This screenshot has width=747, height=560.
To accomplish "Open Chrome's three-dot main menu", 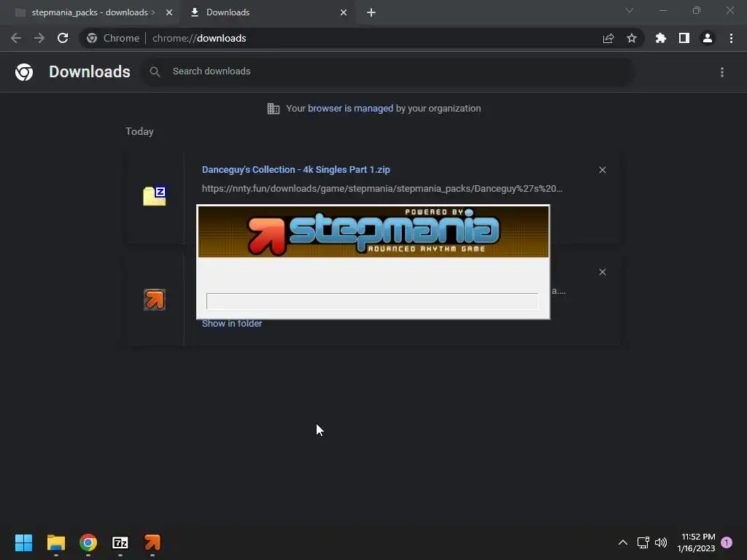I will coord(731,38).
